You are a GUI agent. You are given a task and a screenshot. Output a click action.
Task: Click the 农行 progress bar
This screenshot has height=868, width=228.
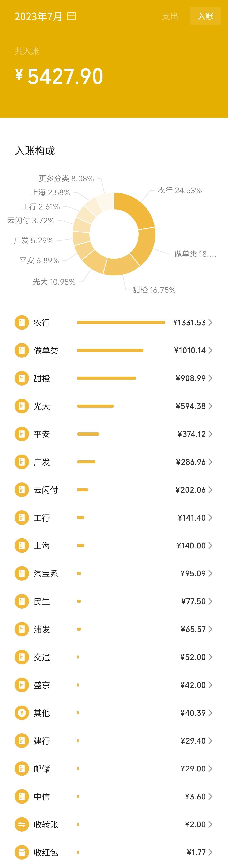[121, 323]
